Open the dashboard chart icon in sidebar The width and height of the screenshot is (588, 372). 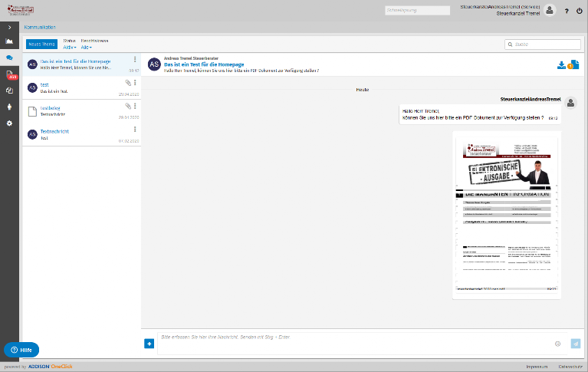coord(9,41)
